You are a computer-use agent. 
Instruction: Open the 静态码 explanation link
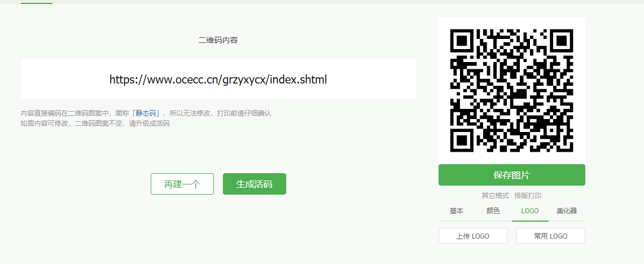(147, 113)
